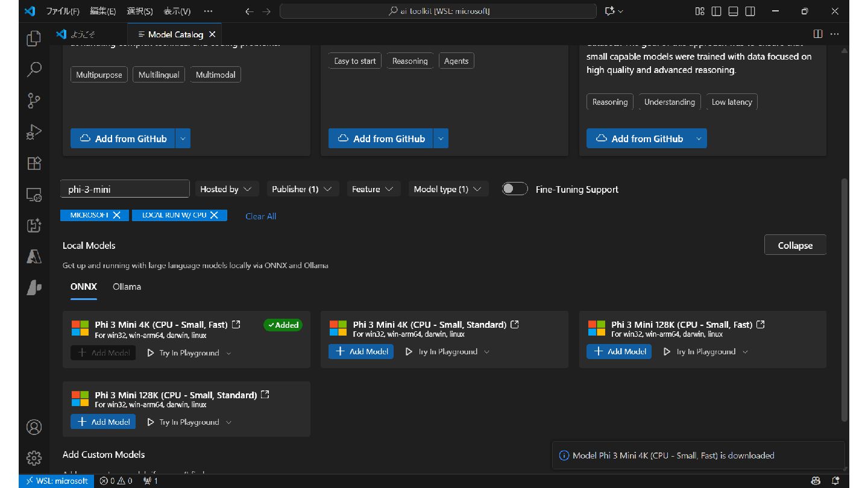Open editor More Actions ellipsis
This screenshot has width=868, height=488.
pyautogui.click(x=835, y=34)
